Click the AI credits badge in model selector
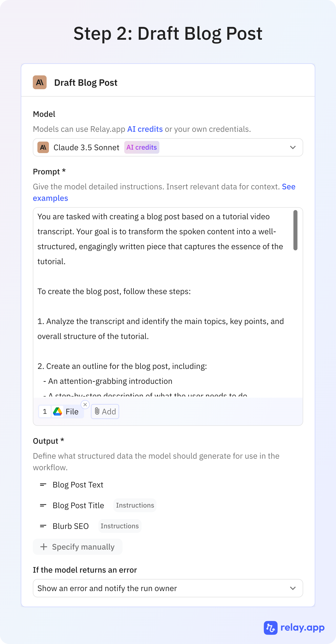This screenshot has width=336, height=644. coord(142,147)
